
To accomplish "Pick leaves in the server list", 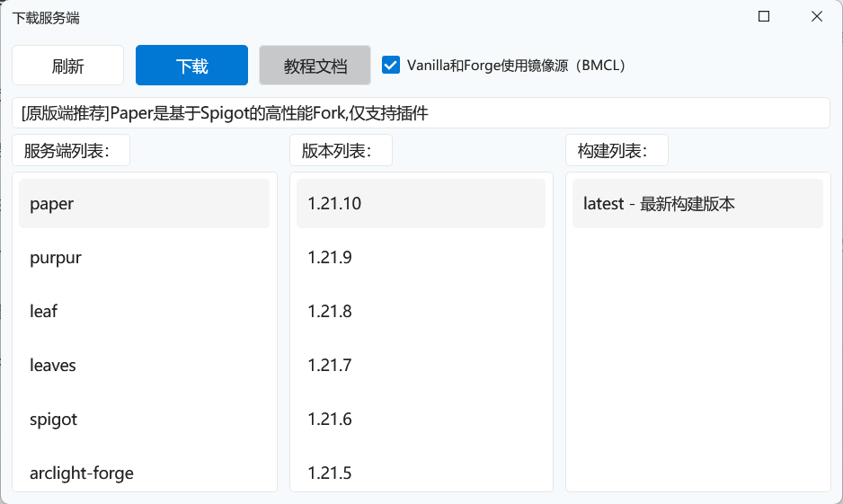I will point(144,366).
